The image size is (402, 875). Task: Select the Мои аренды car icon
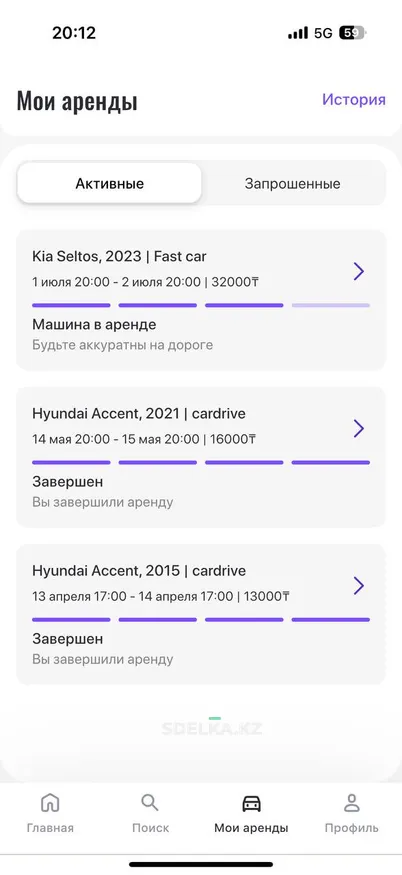pos(251,804)
